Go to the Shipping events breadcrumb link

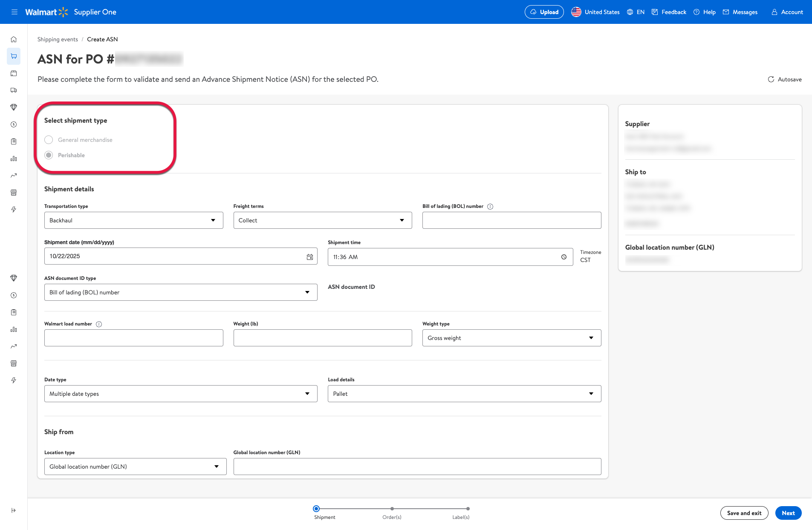coord(58,39)
